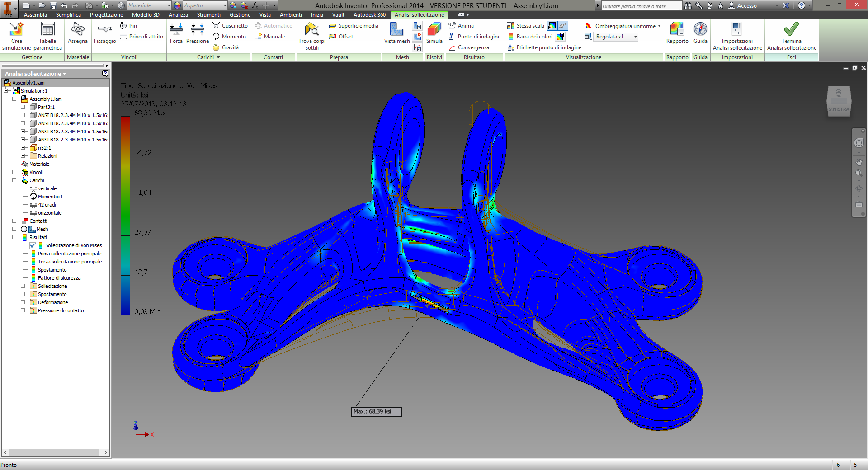Open the browser help question icon
Image resolution: width=868 pixels, height=470 pixels.
(x=105, y=73)
